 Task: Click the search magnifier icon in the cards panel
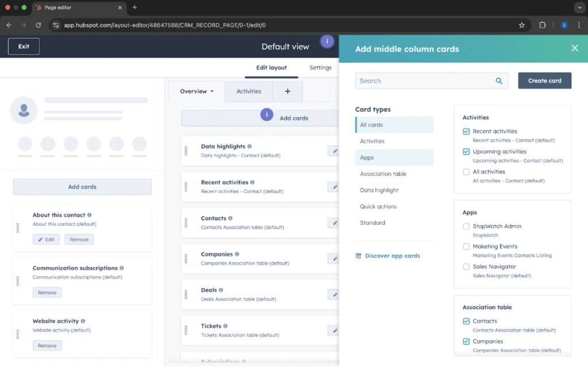click(499, 81)
